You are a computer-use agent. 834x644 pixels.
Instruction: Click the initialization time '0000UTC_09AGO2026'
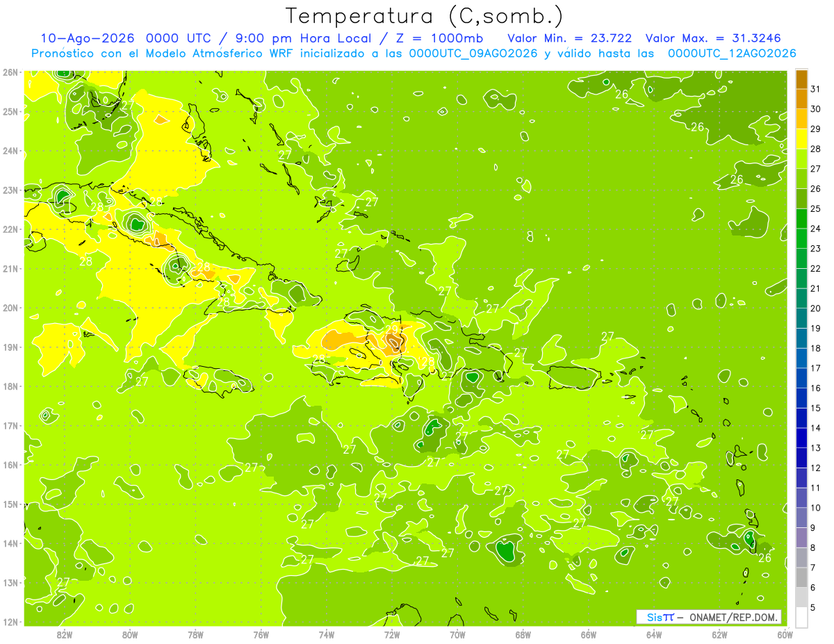(473, 53)
